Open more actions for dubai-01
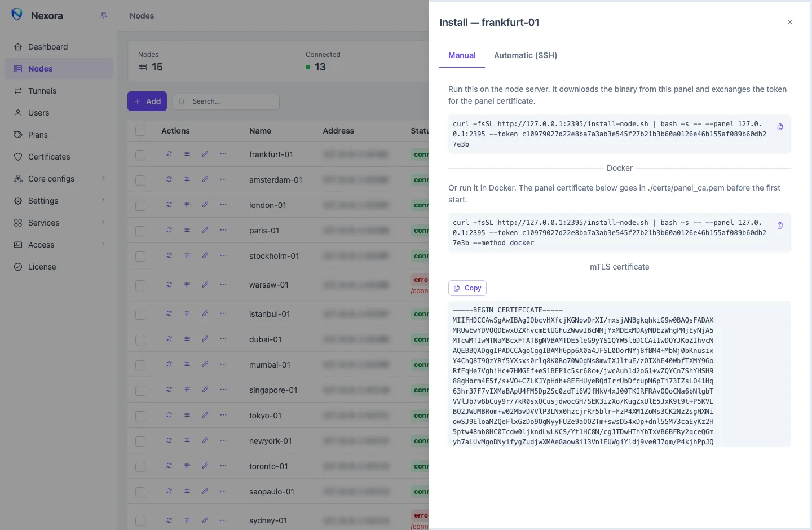 (223, 339)
